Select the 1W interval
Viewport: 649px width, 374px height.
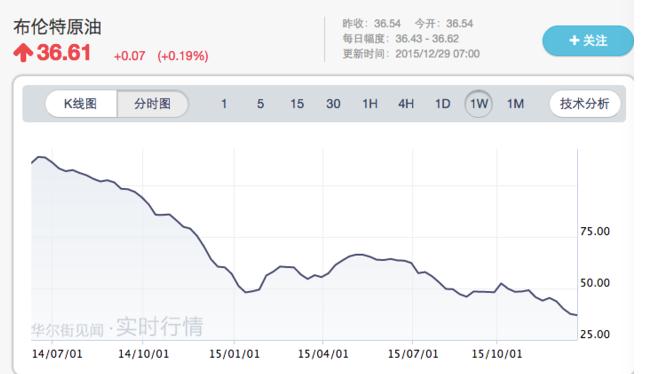pos(479,103)
